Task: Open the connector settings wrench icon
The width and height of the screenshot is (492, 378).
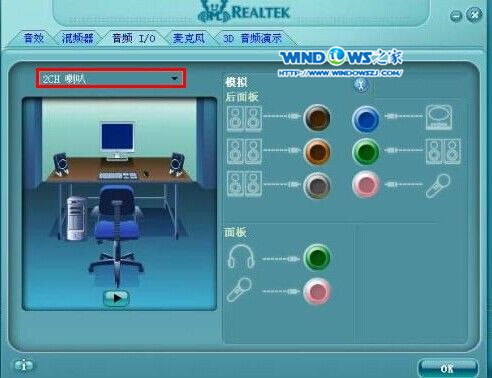Action: click(361, 85)
